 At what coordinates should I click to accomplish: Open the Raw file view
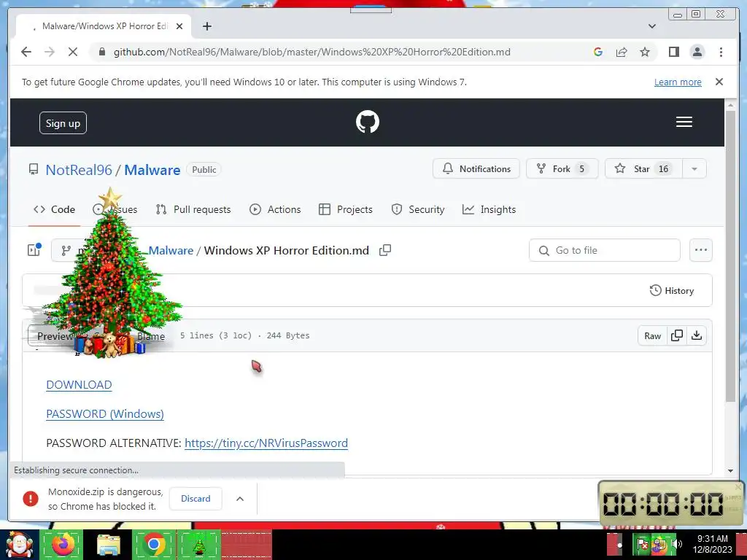652,335
